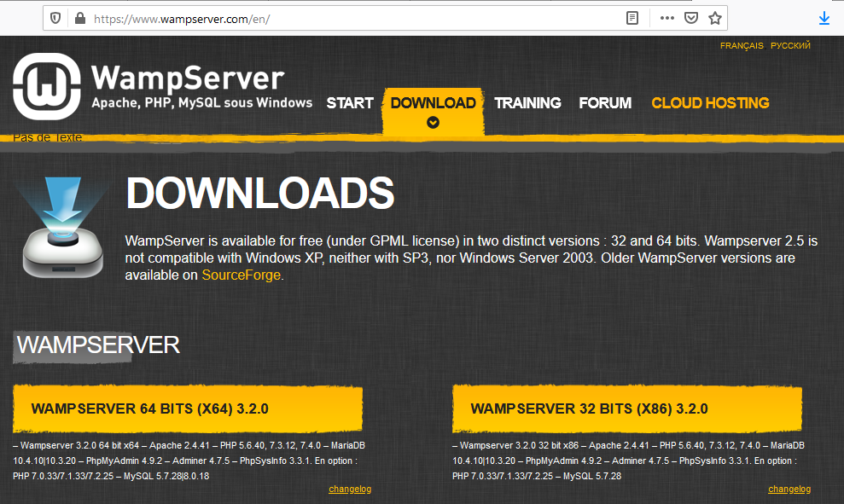Click the WampServer W logo

47,87
